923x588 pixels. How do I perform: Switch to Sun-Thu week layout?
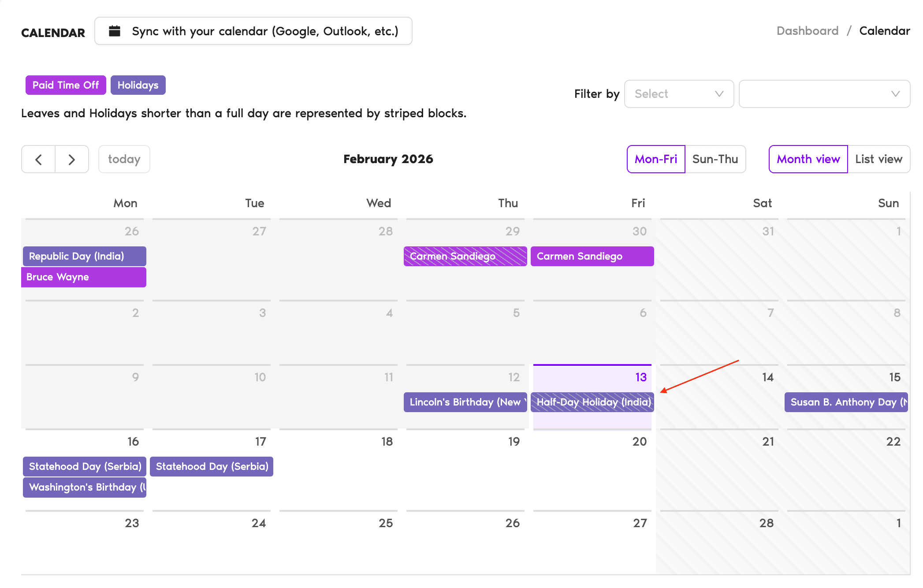[x=715, y=159]
